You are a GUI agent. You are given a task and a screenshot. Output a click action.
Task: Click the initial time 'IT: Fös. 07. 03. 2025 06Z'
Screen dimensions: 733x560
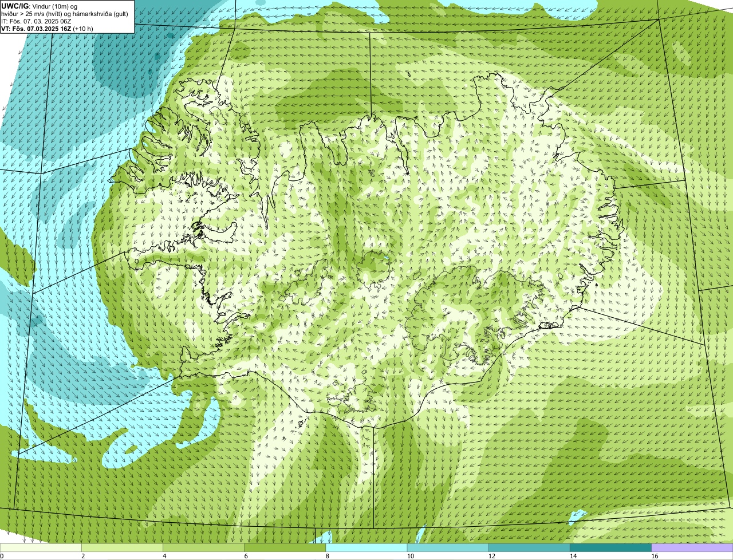[x=36, y=21]
